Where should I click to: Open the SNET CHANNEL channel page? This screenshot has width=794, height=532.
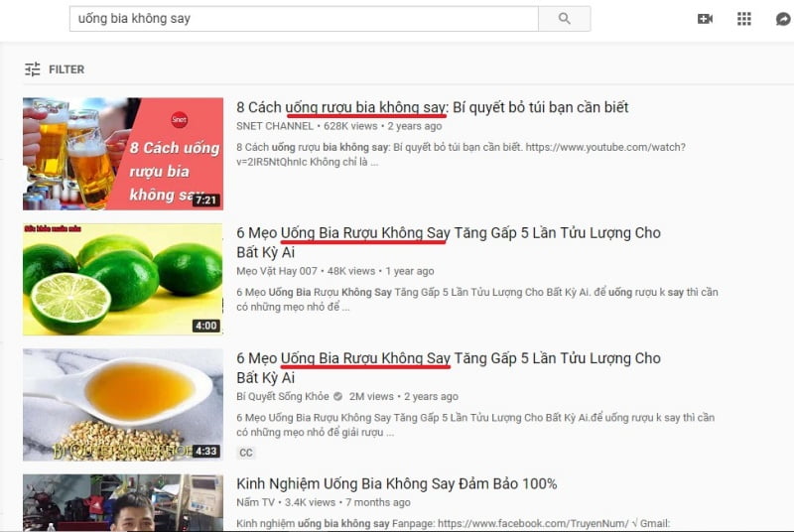pos(275,126)
